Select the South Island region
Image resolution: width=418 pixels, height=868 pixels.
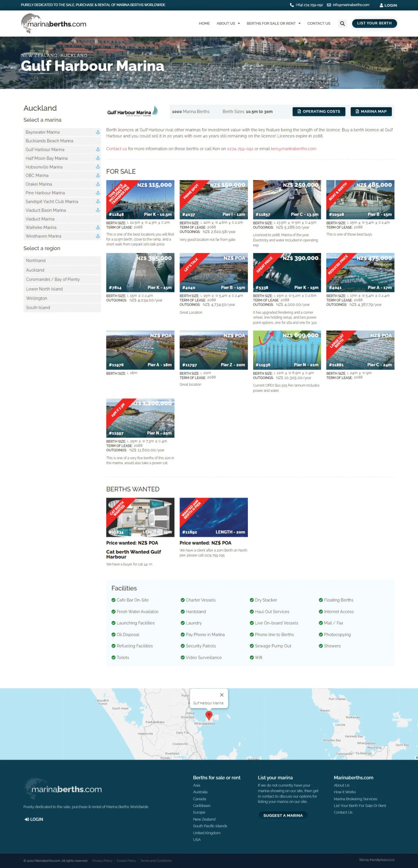(x=62, y=308)
